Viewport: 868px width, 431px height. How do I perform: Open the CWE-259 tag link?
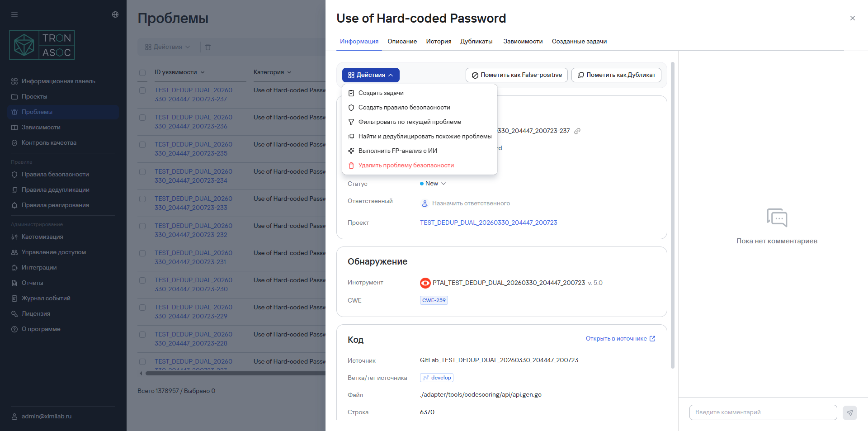[x=434, y=300]
